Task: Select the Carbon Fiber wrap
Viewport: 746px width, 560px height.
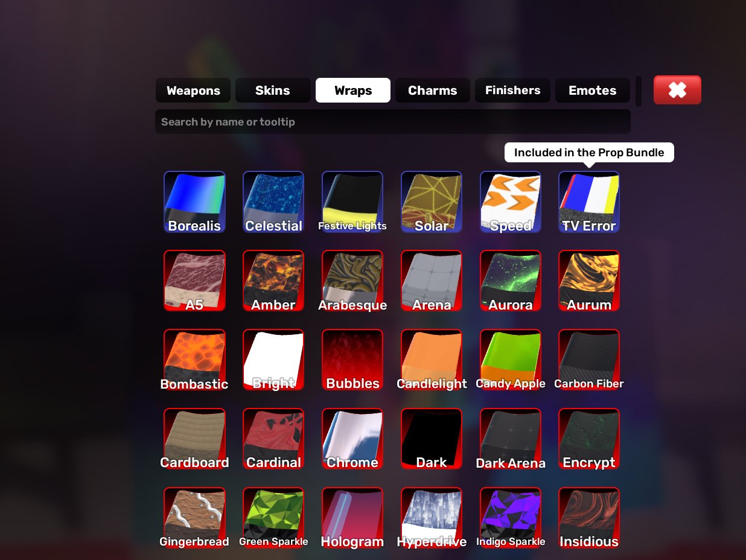Action: tap(589, 360)
